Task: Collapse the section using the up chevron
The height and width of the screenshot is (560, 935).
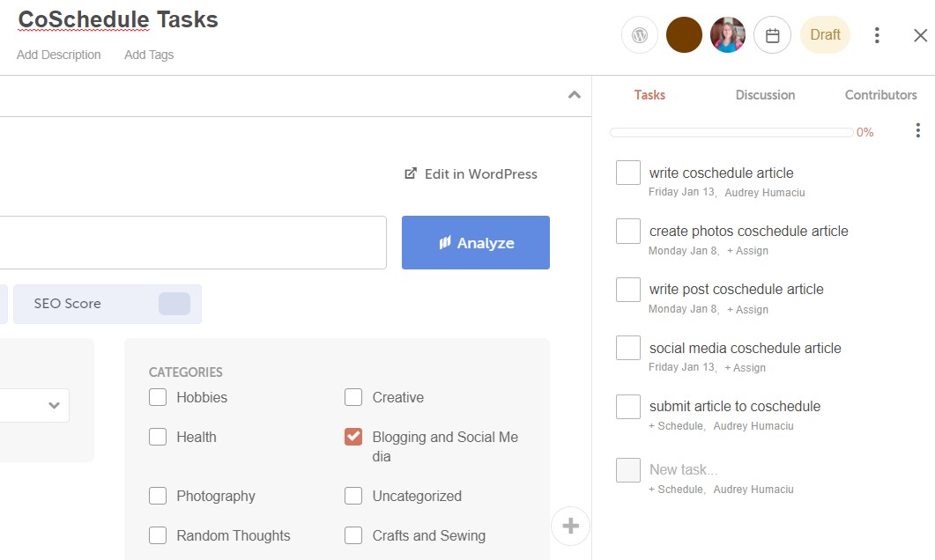Action: [575, 95]
